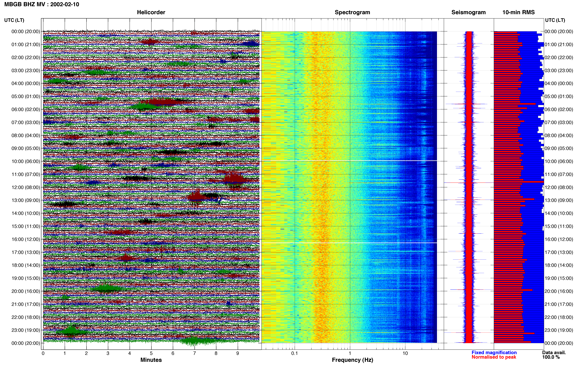Click the 'Helicorder' panel heading
Viewport: 588px width, 368px height.
(x=151, y=12)
